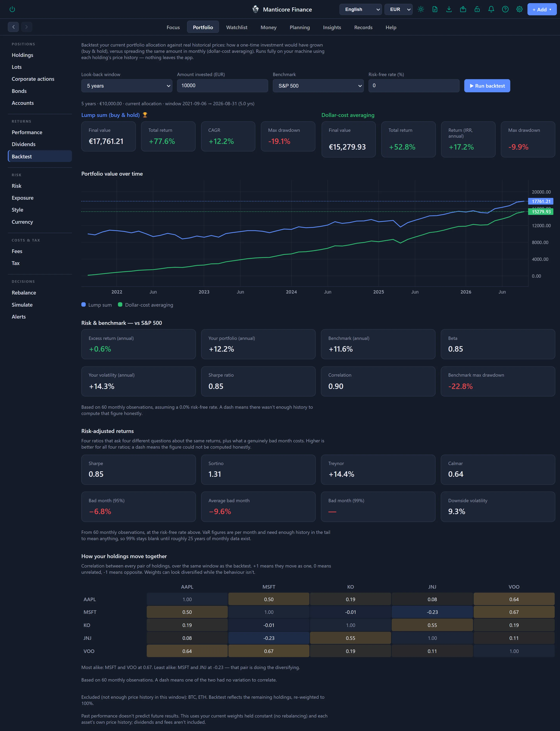Click the green Dollar-cost averaging legend swatch
Viewport: 560px width, 731px height.
(x=120, y=305)
